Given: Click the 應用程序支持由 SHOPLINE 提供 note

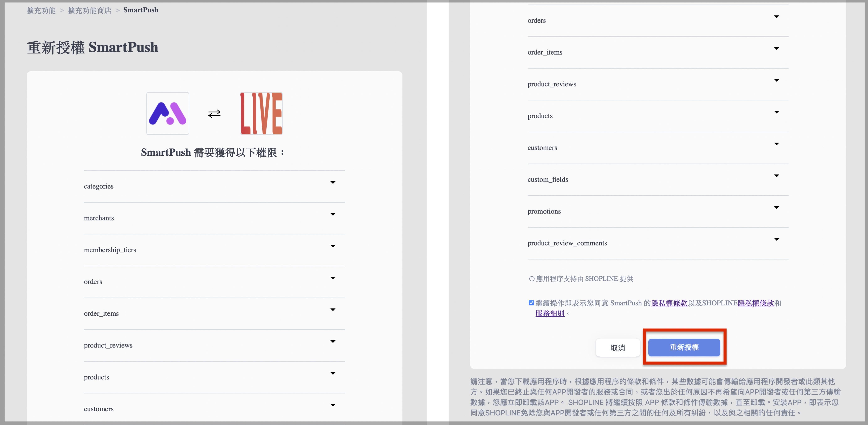Looking at the screenshot, I should pyautogui.click(x=584, y=279).
